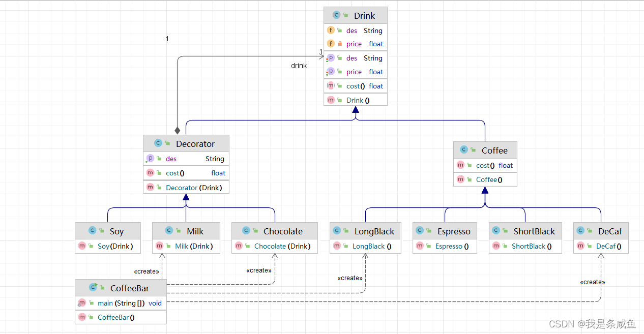Click the Coffee() constructor icon
644x334 pixels.
coord(460,179)
